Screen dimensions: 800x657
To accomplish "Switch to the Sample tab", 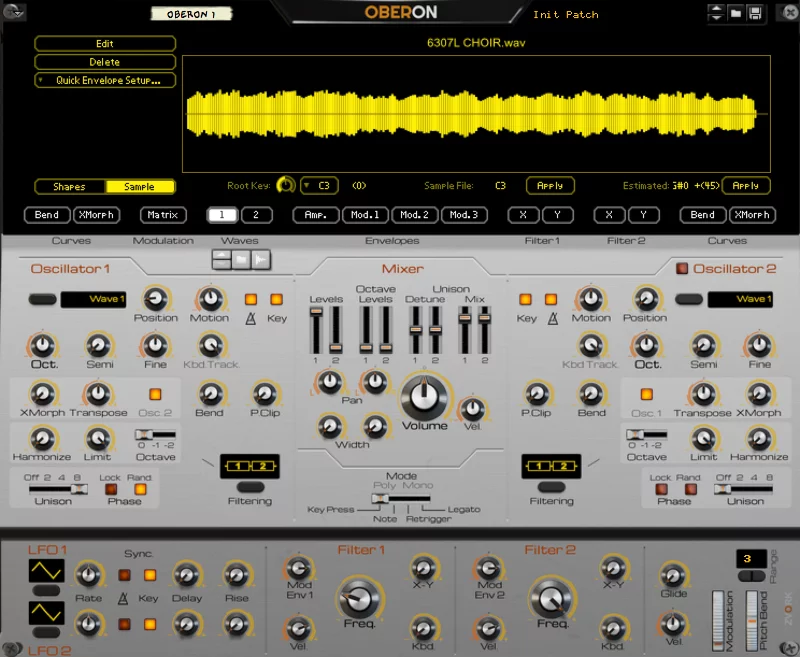I will click(x=139, y=187).
